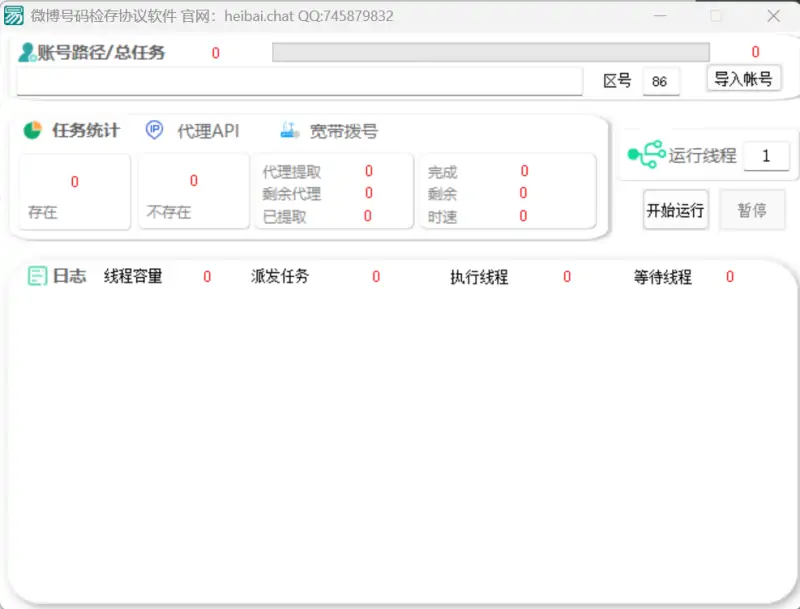Screen dimensions: 800x609
Task: Click the progress bar at the top
Action: click(490, 51)
